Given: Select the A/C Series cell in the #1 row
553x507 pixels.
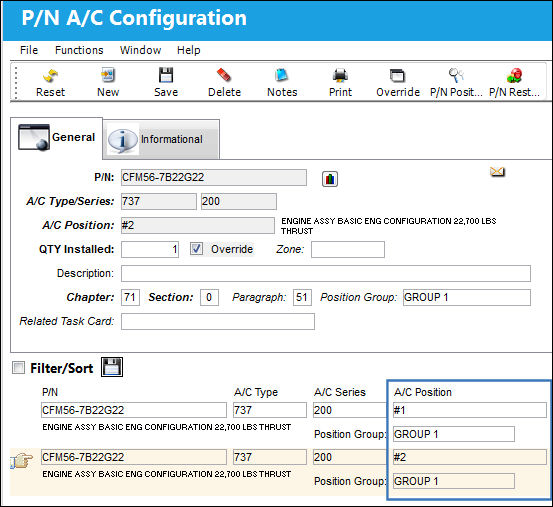Looking at the screenshot, I should pos(350,410).
